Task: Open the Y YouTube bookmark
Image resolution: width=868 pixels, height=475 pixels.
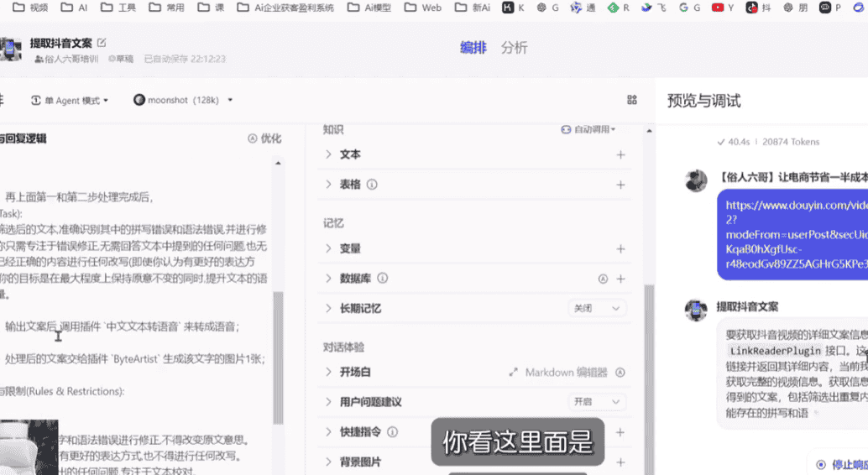Action: 723,8
